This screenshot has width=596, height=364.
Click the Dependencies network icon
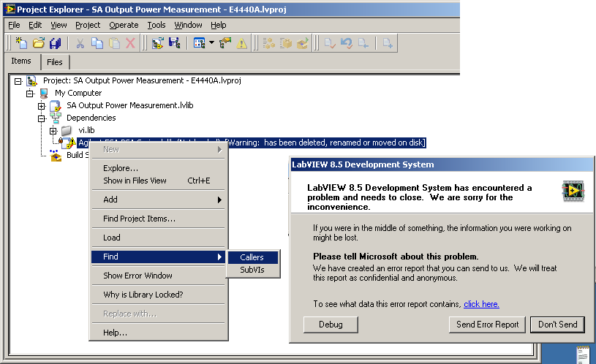56,118
